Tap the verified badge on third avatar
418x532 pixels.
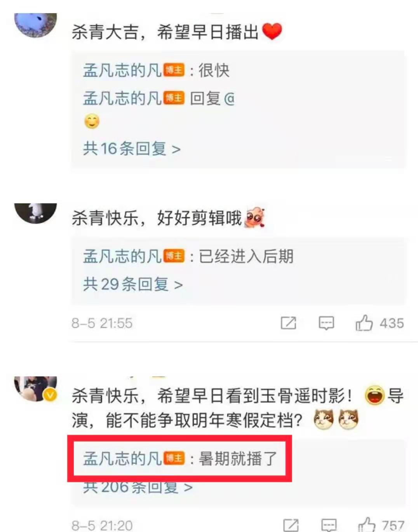(x=50, y=395)
